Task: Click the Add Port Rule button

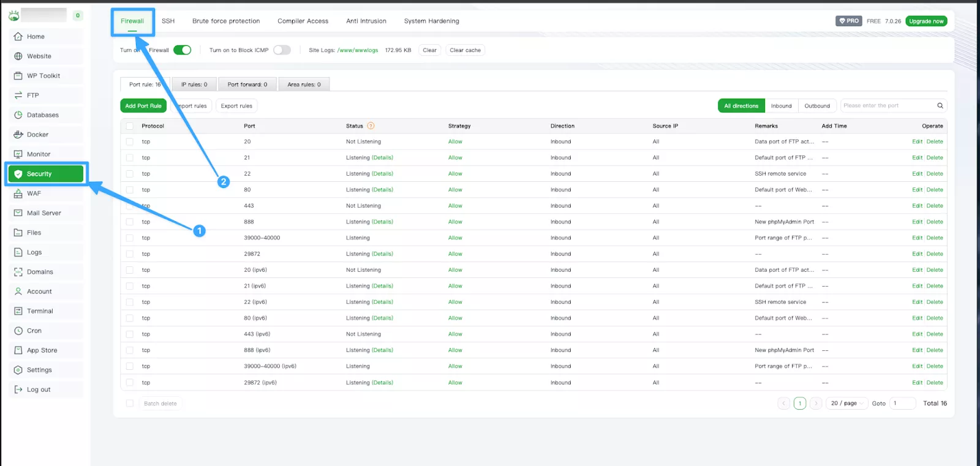Action: coord(143,106)
